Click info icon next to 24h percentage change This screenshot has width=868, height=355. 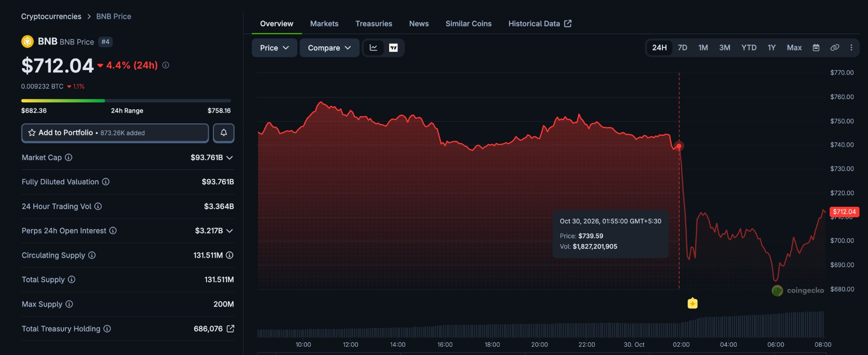point(166,65)
